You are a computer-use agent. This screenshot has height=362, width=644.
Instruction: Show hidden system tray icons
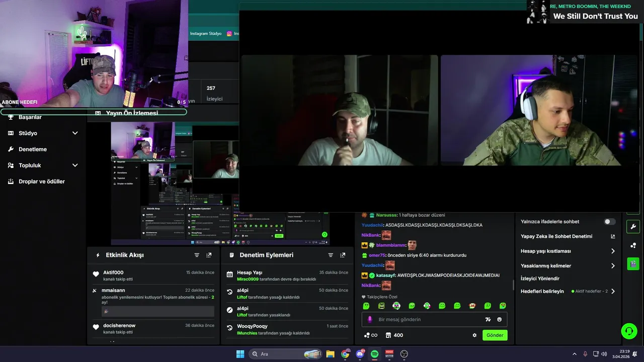pos(575,354)
